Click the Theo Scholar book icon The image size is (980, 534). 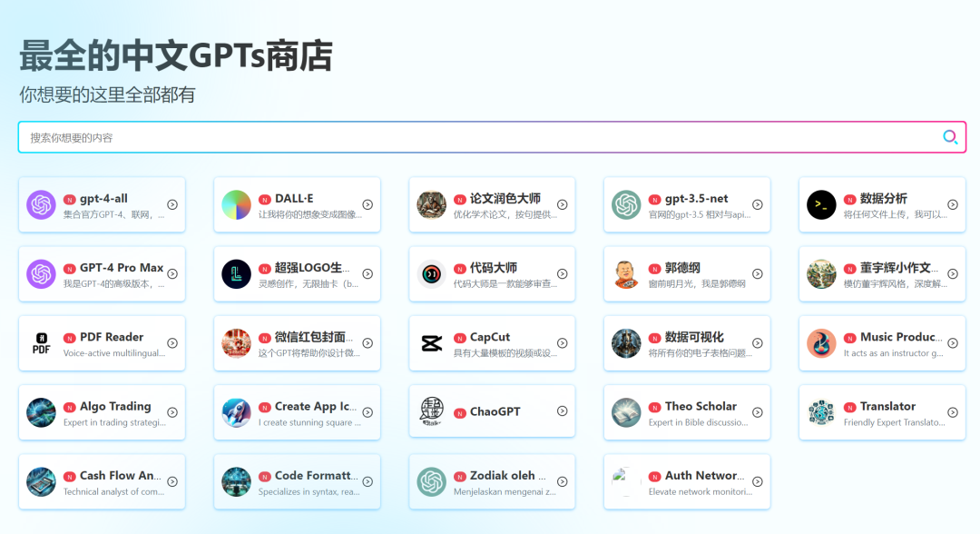(x=626, y=412)
